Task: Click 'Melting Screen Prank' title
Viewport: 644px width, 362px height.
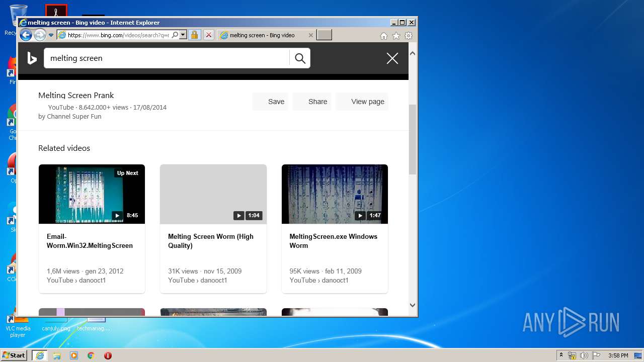Action: (x=76, y=96)
